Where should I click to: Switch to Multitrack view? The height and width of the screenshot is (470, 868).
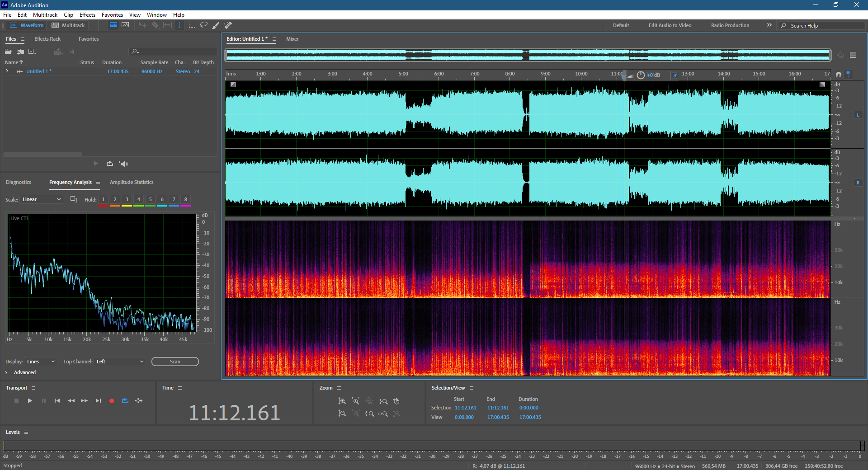tap(68, 25)
